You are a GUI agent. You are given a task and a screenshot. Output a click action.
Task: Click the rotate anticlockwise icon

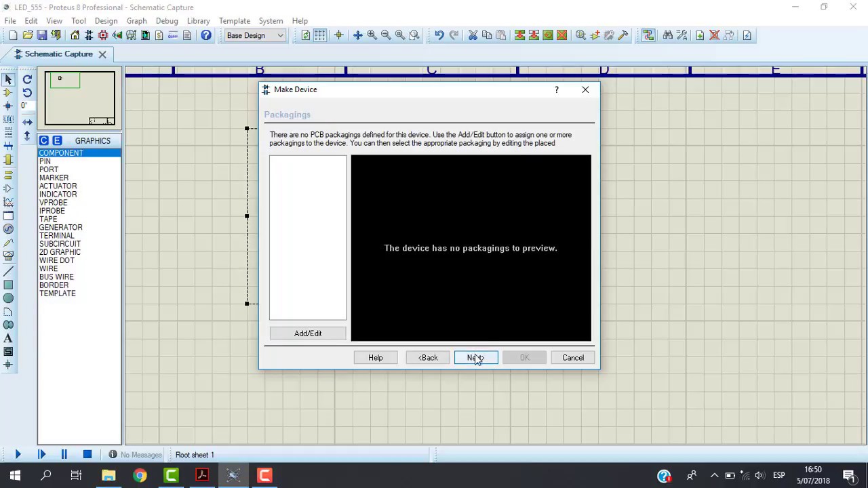click(x=27, y=93)
